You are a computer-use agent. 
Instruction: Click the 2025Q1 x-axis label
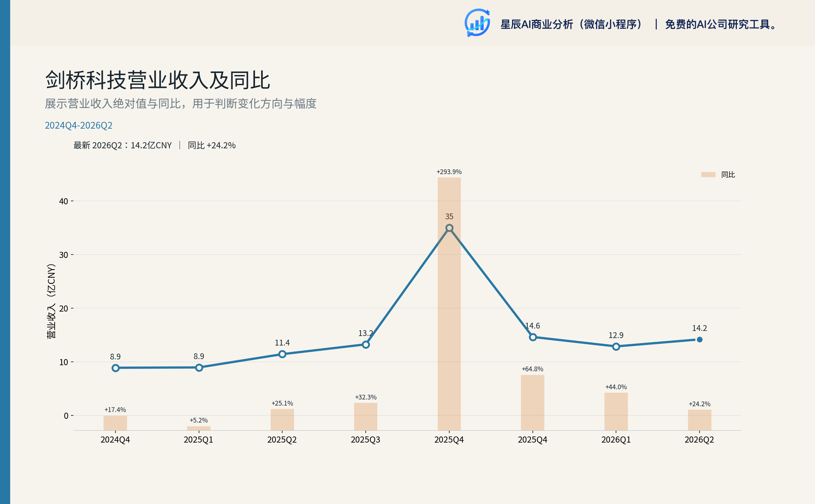pyautogui.click(x=198, y=440)
